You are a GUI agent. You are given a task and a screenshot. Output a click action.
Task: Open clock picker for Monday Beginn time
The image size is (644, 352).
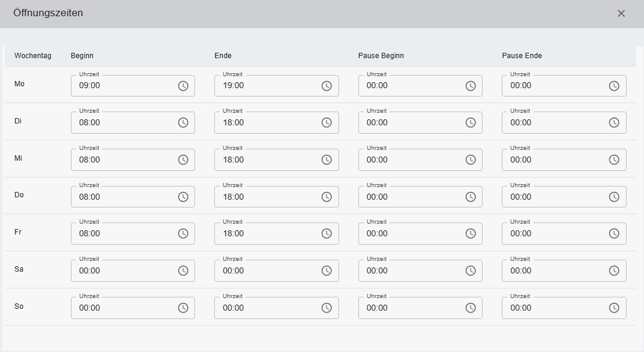[183, 86]
